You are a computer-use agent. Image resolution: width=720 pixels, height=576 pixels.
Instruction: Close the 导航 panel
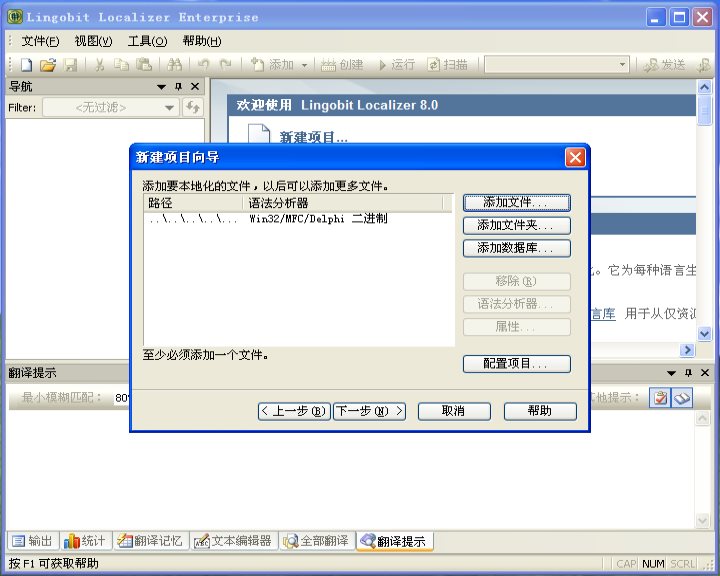click(195, 86)
